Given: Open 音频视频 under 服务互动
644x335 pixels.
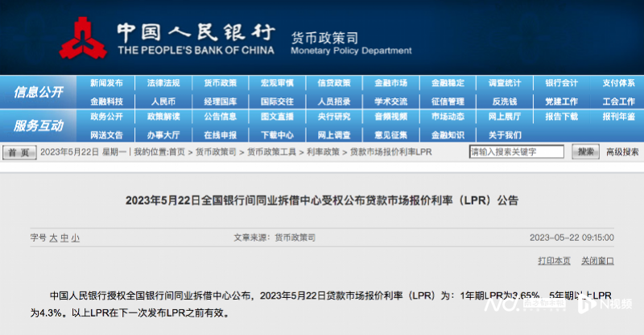Looking at the screenshot, I should (391, 117).
